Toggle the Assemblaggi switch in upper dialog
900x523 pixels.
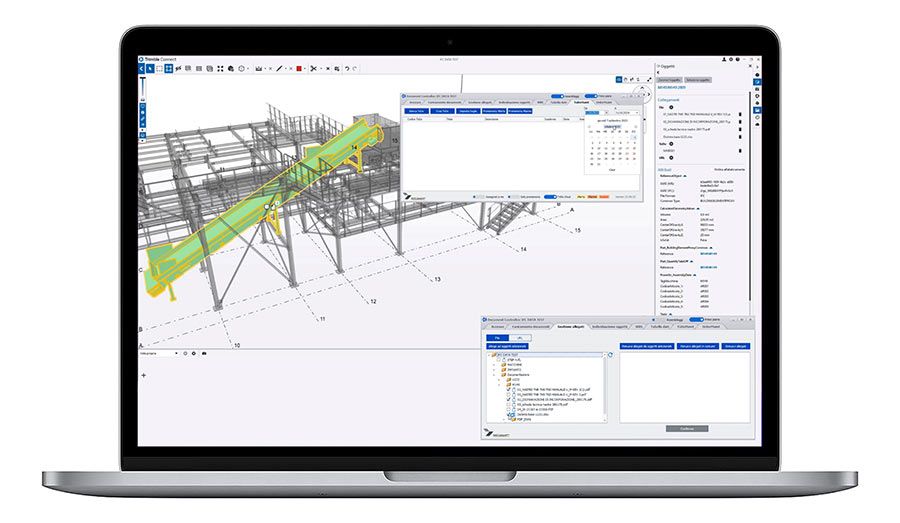coord(558,96)
